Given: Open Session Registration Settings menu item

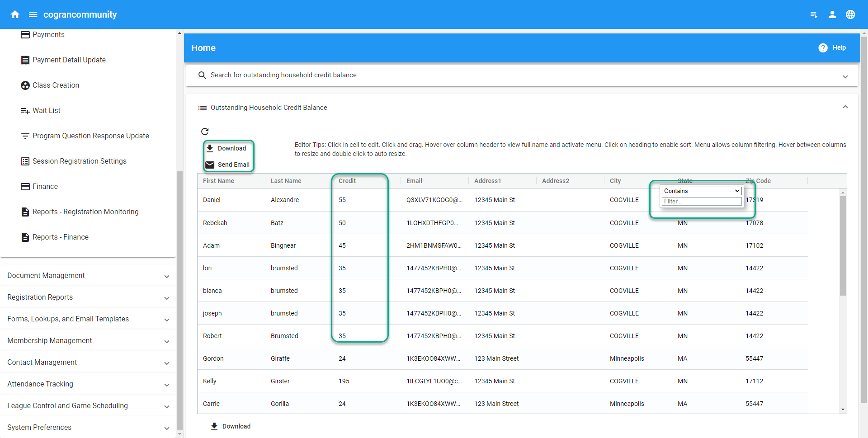Looking at the screenshot, I should point(80,161).
